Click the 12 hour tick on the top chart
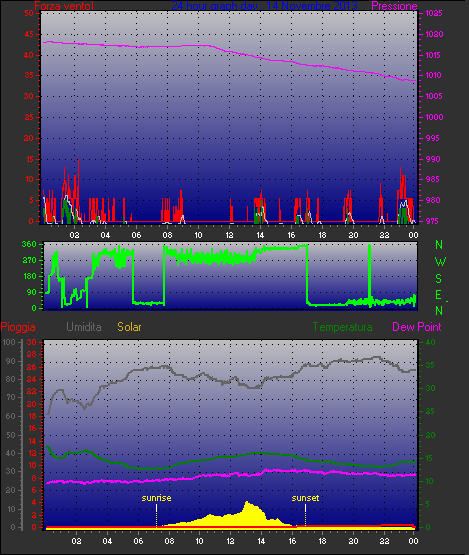 point(229,235)
